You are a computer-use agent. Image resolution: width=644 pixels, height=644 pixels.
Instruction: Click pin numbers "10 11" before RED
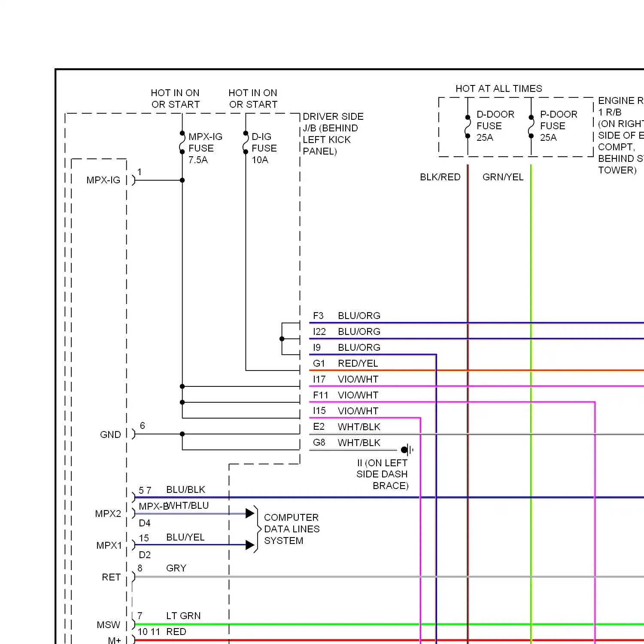coord(149,632)
